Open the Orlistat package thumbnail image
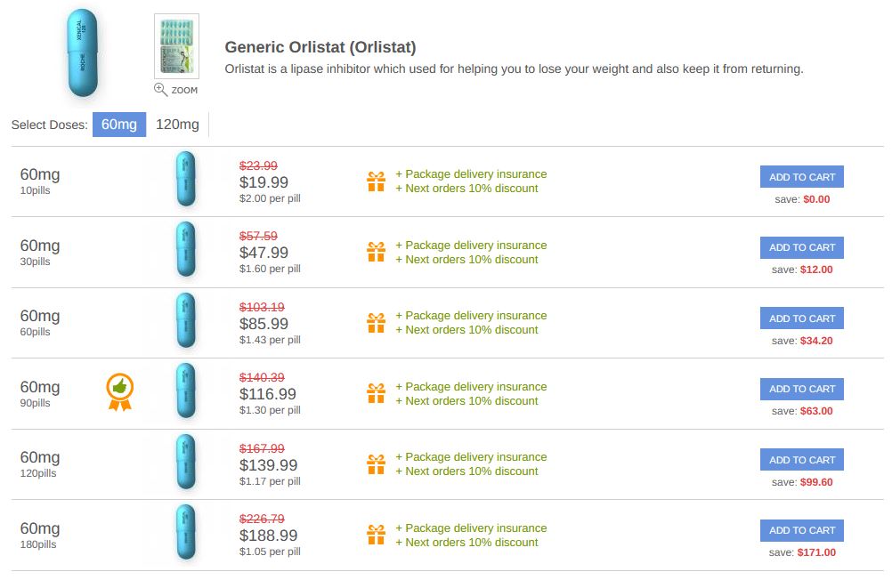Image resolution: width=892 pixels, height=588 pixels. point(176,46)
